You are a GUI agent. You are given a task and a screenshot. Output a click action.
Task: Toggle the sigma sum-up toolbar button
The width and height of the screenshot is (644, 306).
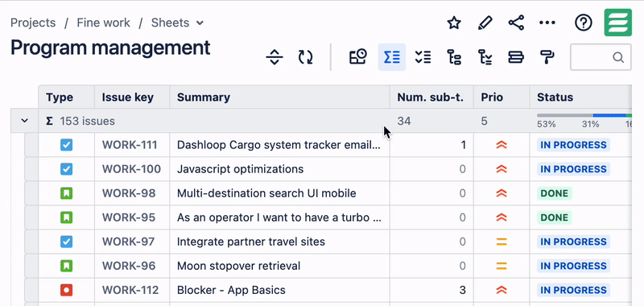click(392, 57)
